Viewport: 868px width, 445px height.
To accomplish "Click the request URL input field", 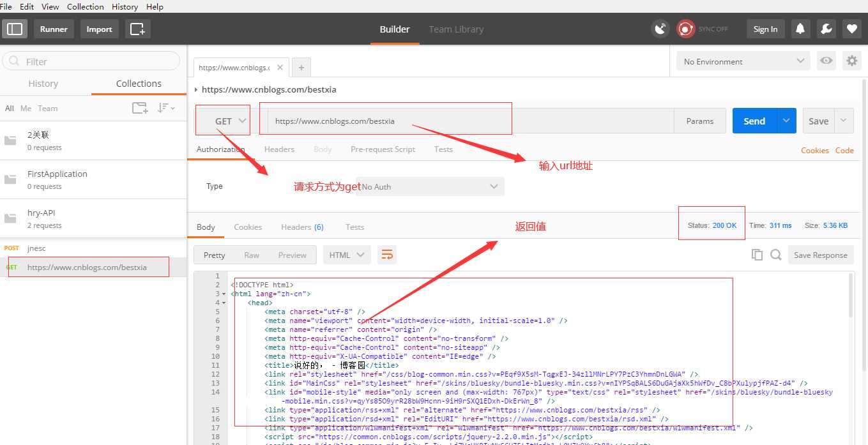I will tap(470, 121).
